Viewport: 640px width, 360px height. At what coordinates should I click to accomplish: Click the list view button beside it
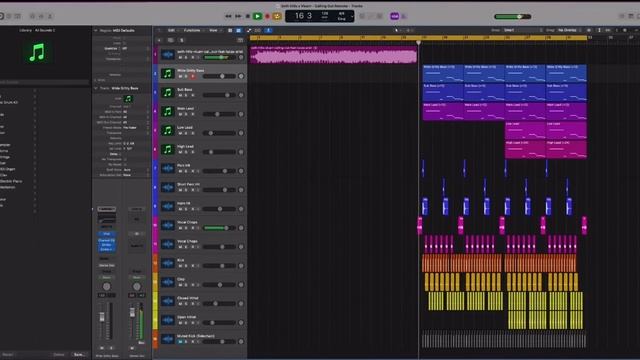(x=230, y=30)
